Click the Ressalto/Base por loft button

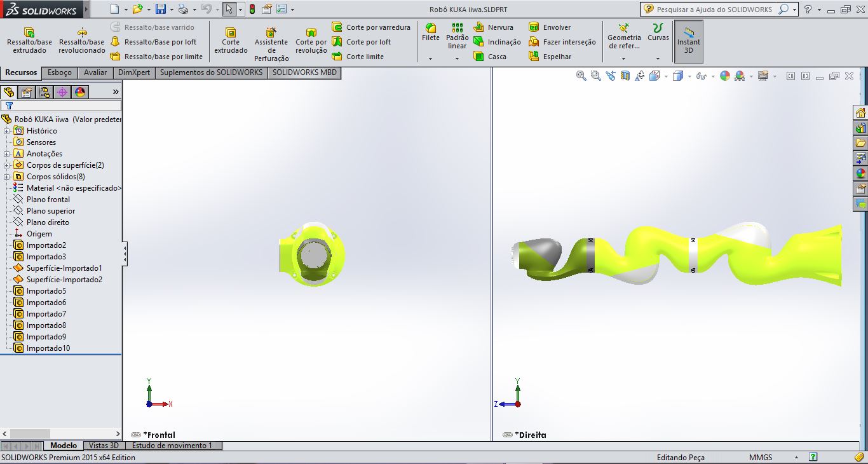point(153,42)
